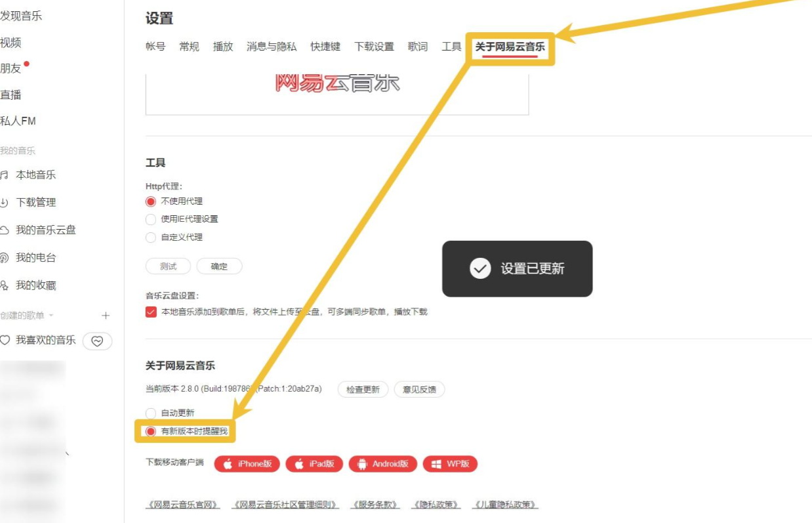Switch to the 帐号 settings tab
812x523 pixels.
(x=155, y=47)
